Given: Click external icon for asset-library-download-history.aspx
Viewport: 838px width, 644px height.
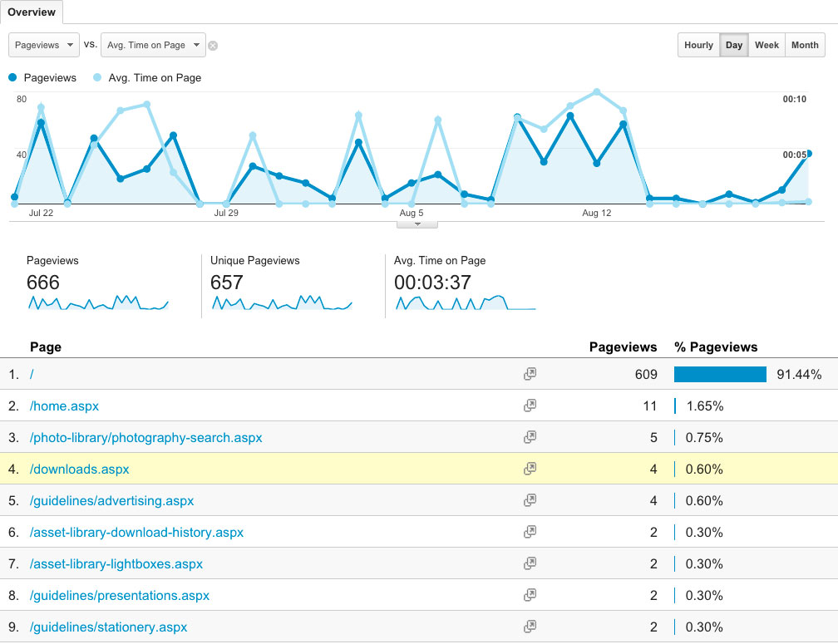Looking at the screenshot, I should (530, 532).
